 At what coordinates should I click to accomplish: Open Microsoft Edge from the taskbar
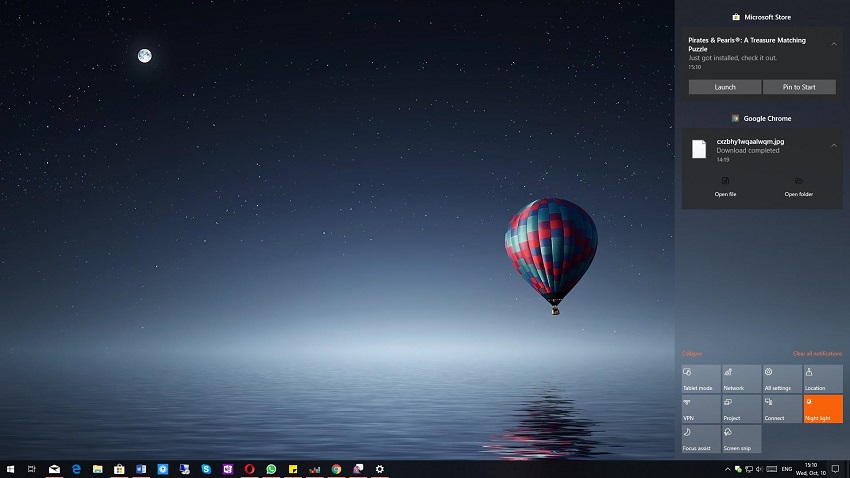(x=76, y=469)
